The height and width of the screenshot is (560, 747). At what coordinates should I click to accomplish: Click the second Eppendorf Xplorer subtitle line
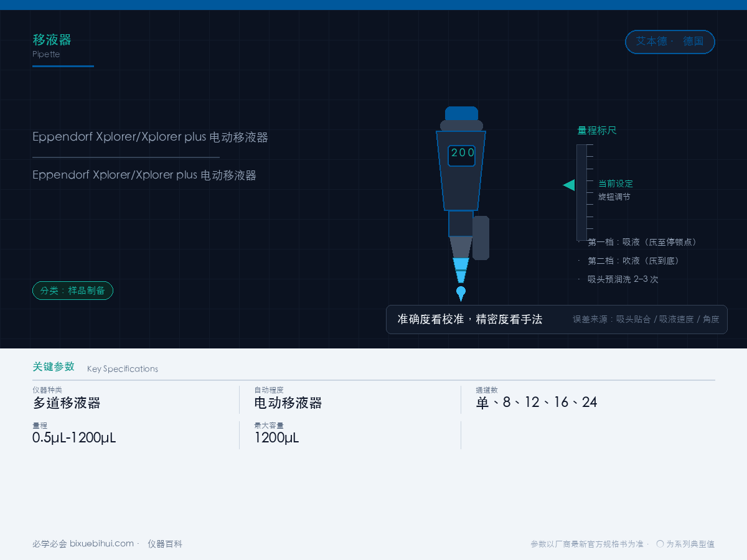pos(144,175)
